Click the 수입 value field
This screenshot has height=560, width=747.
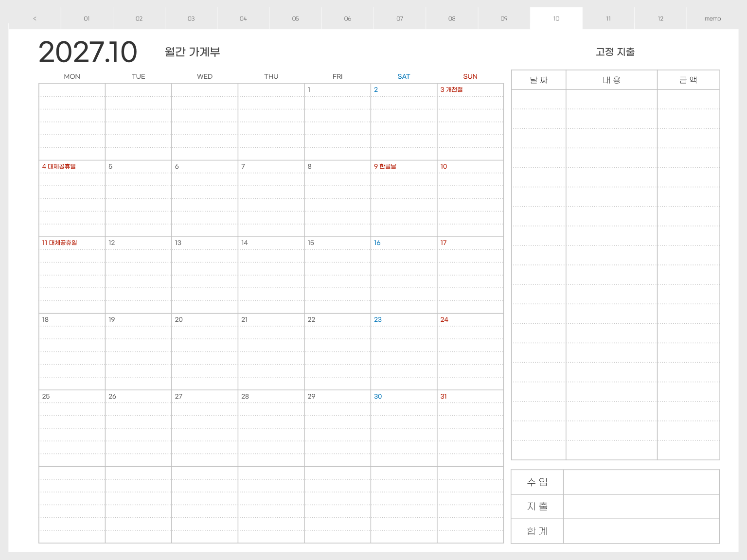pyautogui.click(x=641, y=482)
